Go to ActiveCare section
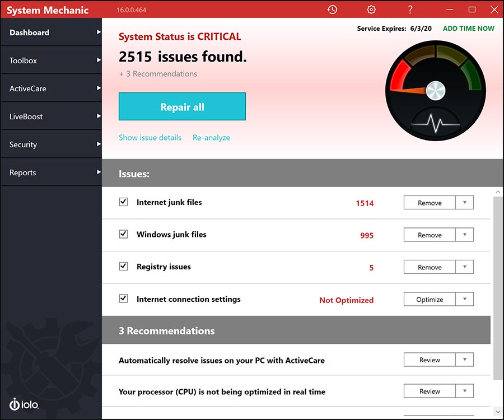504x420 pixels. click(x=52, y=88)
